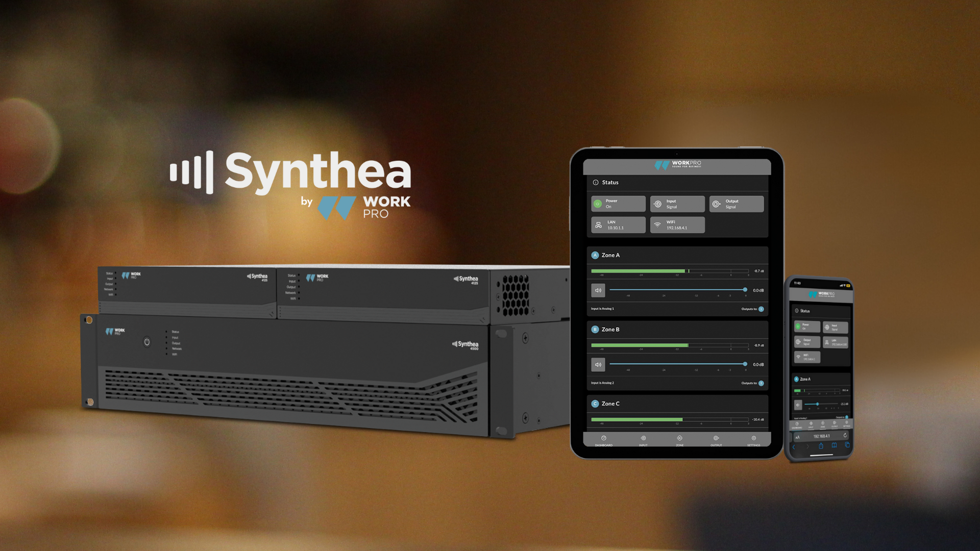
Task: Toggle the green Power On icon on tablet
Action: click(598, 204)
